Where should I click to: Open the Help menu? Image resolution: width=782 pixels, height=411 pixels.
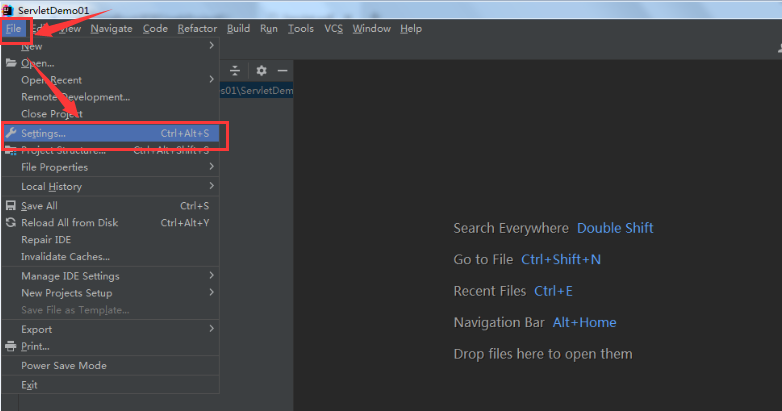pos(411,29)
